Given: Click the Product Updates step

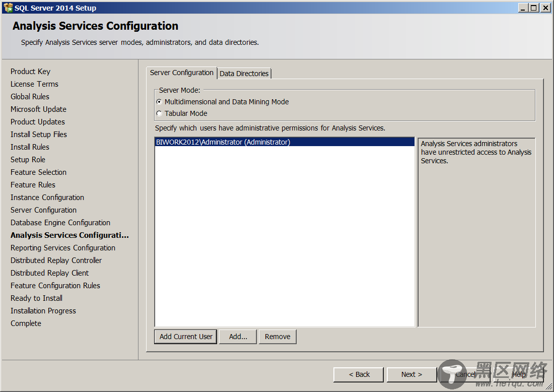Looking at the screenshot, I should (37, 122).
